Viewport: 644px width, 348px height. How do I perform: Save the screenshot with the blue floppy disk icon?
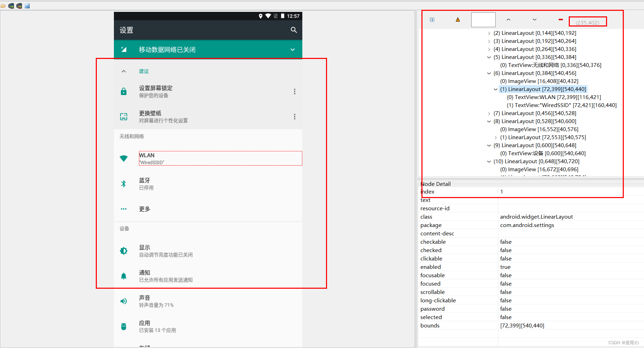click(x=27, y=6)
